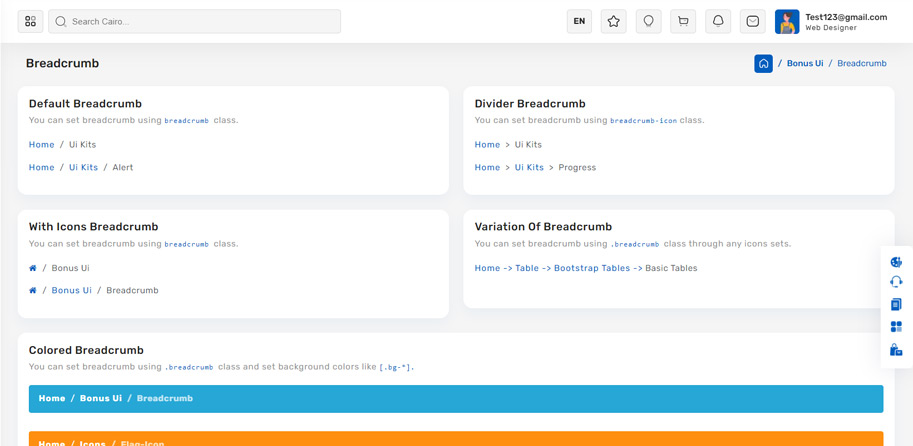Screen dimensions: 913x446
Task: Click With Icons Breadcrumb heading
Action: point(94,226)
